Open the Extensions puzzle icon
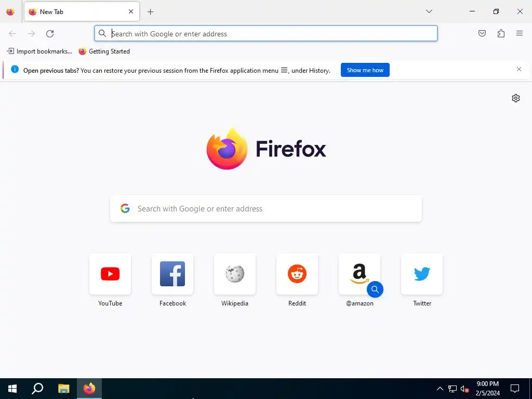This screenshot has height=399, width=532. (x=501, y=33)
